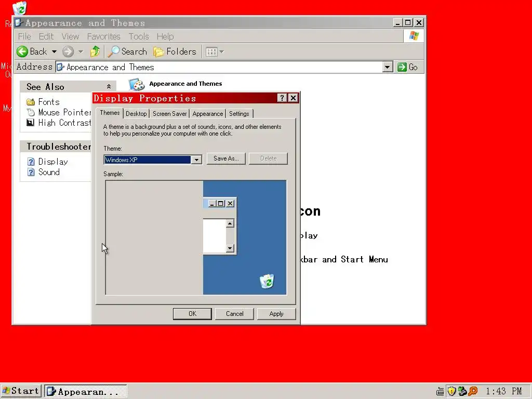Open the High Contrast link
Viewport: 532px width, 399px height.
click(x=64, y=123)
